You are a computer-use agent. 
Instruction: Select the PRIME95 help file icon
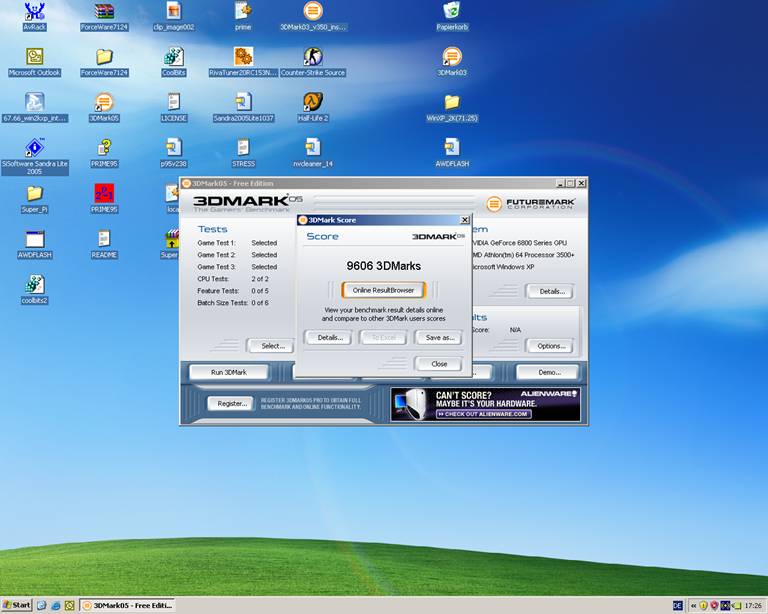click(104, 153)
